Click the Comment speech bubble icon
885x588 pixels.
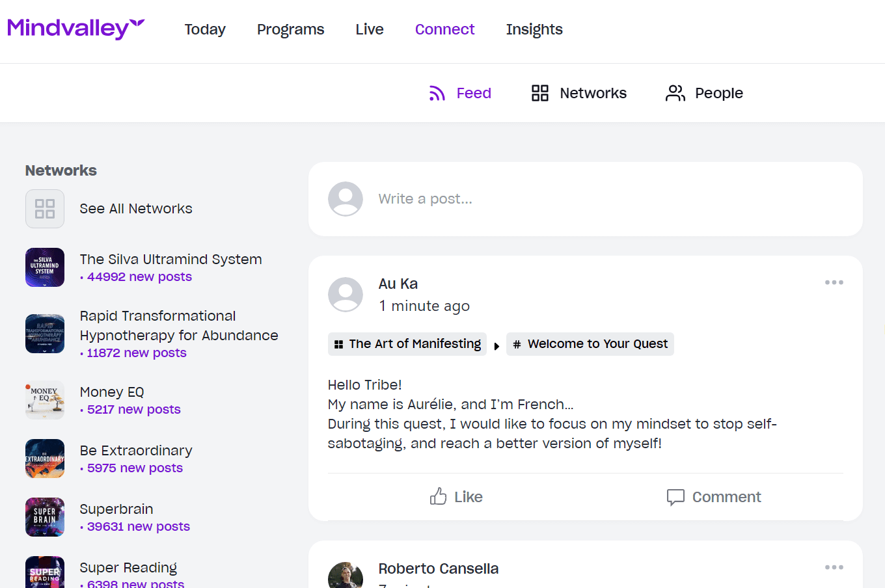675,497
